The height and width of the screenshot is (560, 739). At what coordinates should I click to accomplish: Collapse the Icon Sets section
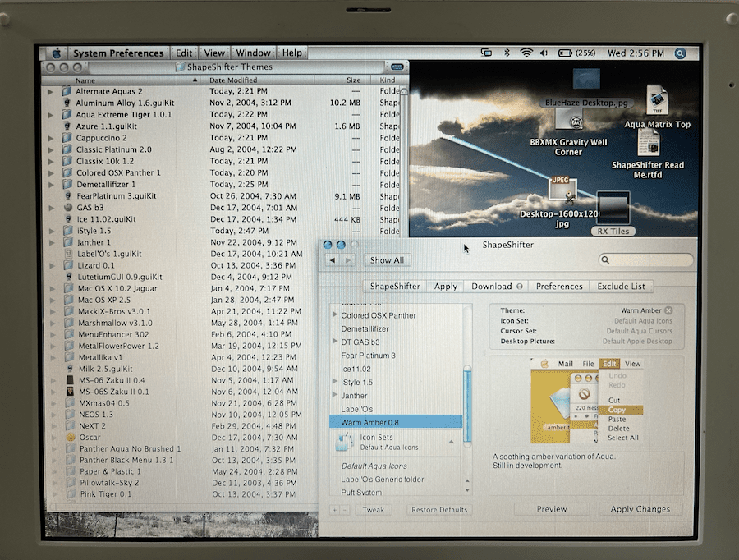451,442
